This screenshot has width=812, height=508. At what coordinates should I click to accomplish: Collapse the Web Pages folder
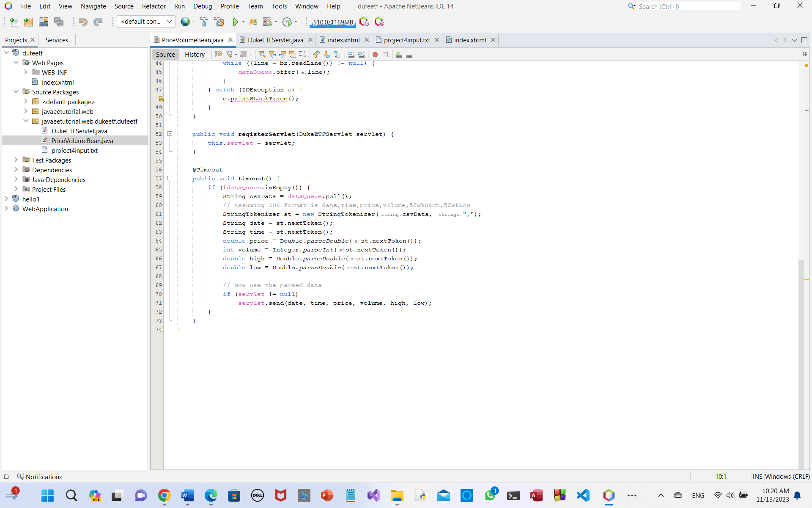pyautogui.click(x=16, y=63)
